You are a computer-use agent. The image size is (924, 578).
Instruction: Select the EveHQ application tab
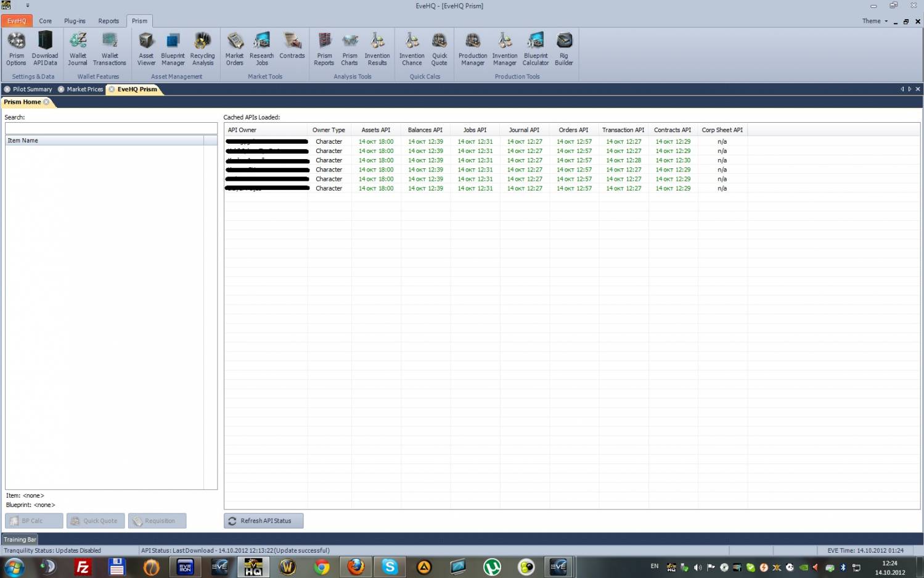(x=17, y=21)
